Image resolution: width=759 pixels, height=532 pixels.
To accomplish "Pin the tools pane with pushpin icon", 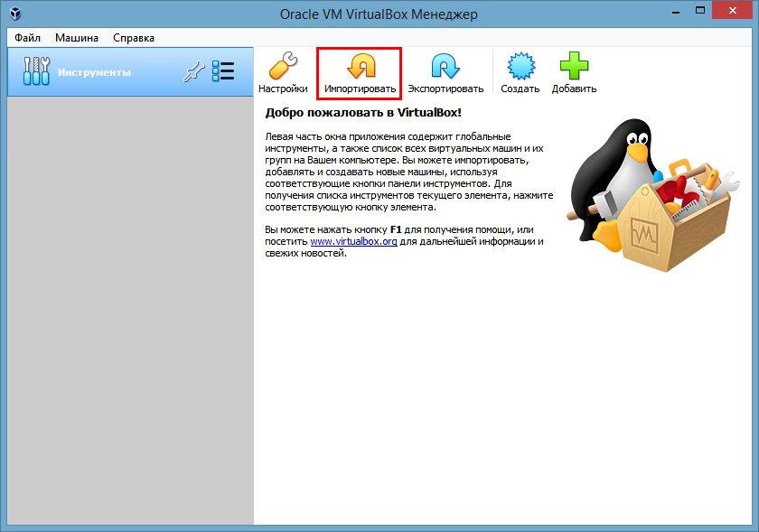I will 194,72.
